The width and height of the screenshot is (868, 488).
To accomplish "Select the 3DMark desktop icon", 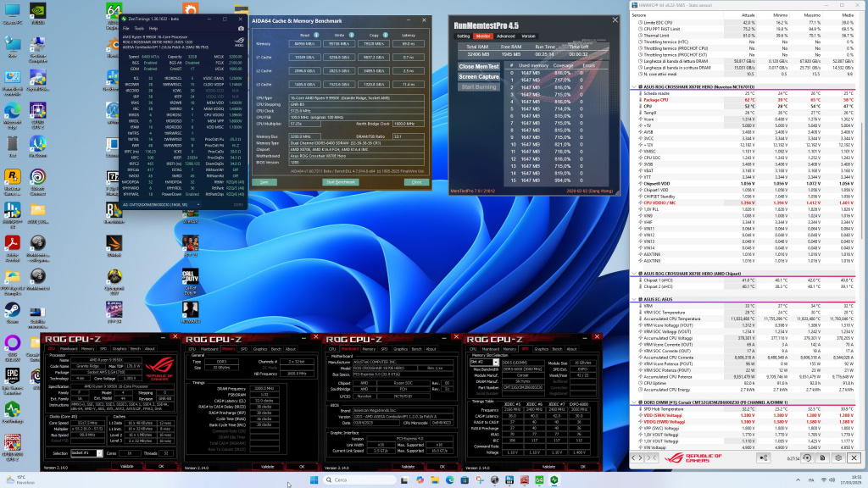I will pos(114,246).
